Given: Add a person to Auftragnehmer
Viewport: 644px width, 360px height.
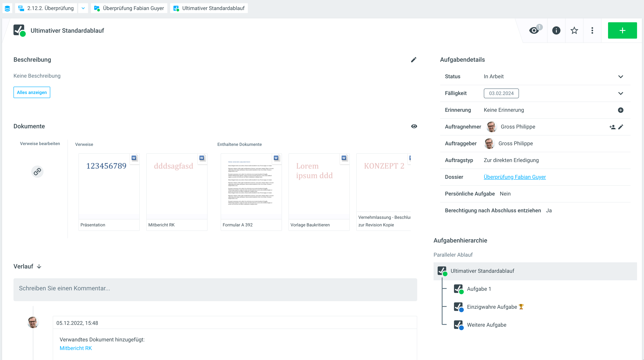Looking at the screenshot, I should (x=612, y=127).
